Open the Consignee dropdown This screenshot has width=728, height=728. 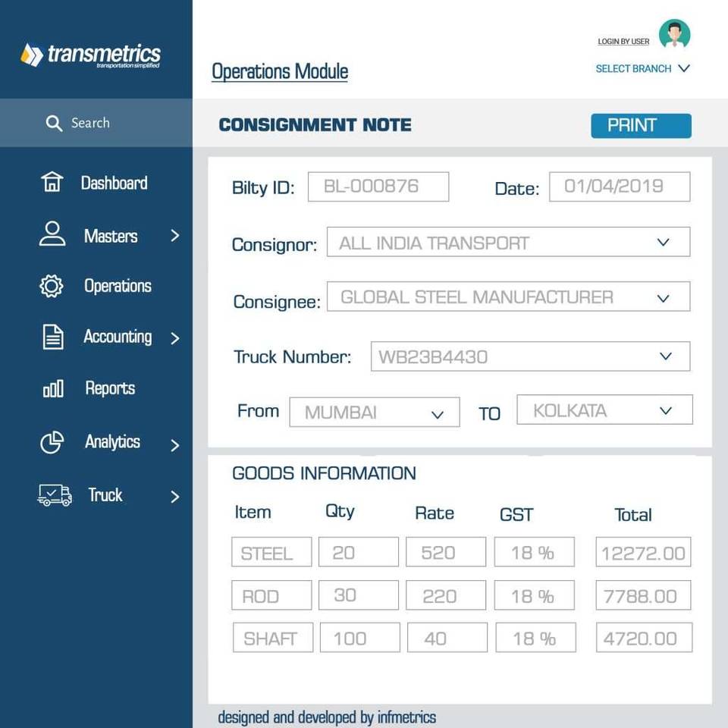(508, 297)
